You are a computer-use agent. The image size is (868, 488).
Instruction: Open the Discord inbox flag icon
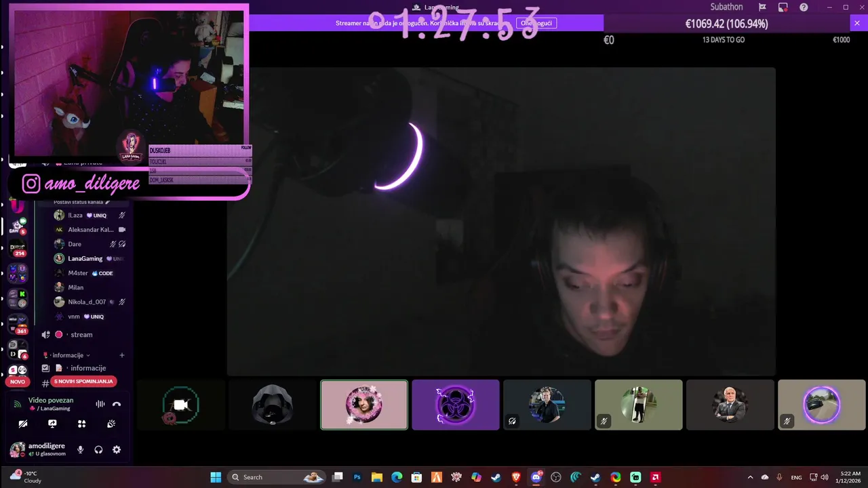[762, 7]
